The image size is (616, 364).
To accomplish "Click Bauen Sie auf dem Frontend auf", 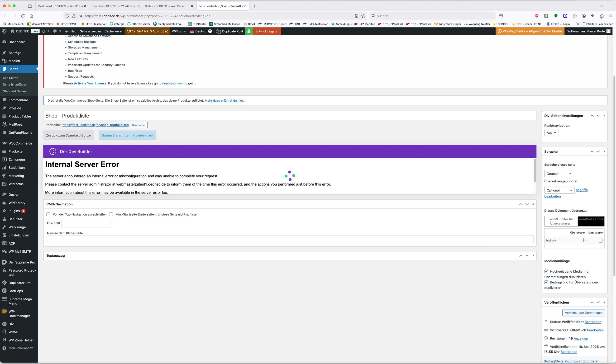I will [127, 135].
